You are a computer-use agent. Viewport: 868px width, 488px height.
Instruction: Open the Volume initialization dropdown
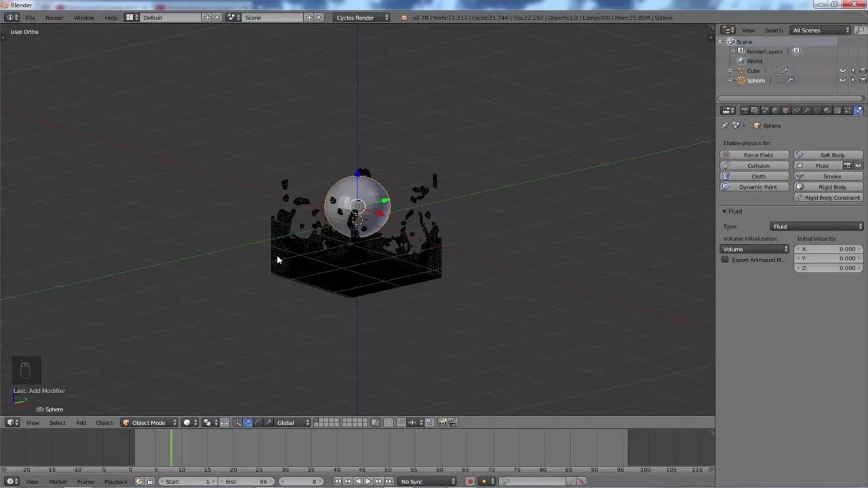tap(755, 249)
